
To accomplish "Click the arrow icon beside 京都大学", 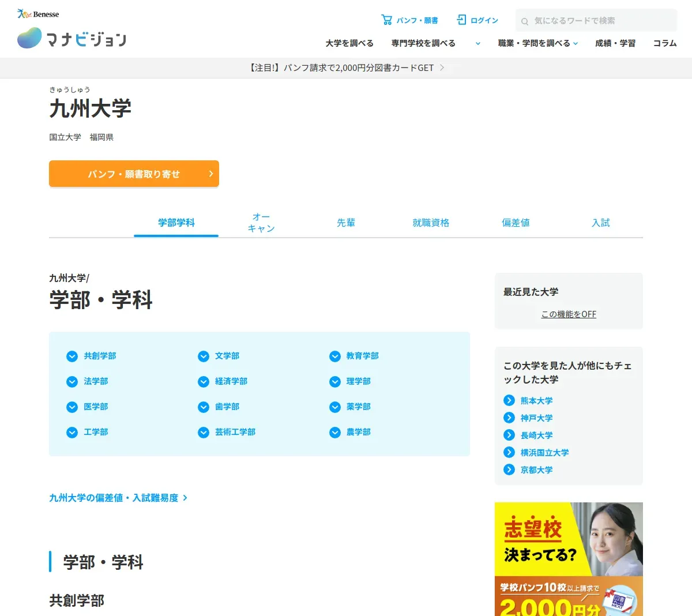I will 509,469.
